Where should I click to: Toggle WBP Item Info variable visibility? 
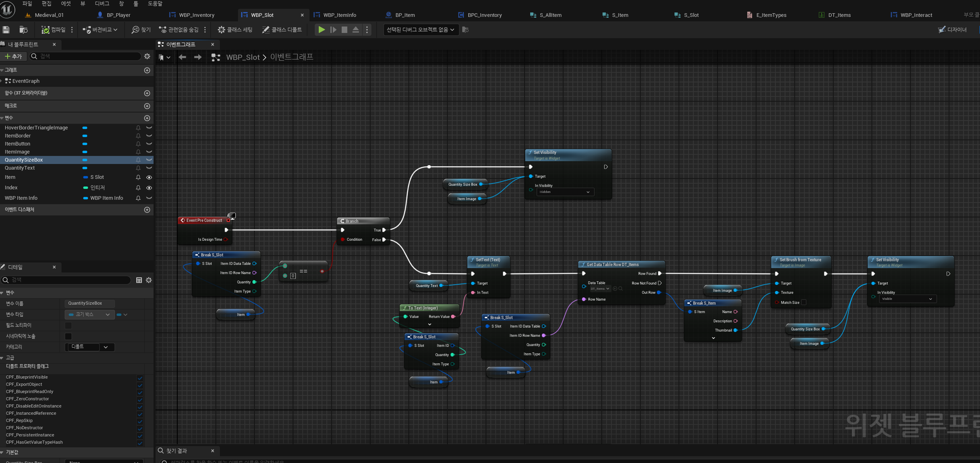click(149, 198)
